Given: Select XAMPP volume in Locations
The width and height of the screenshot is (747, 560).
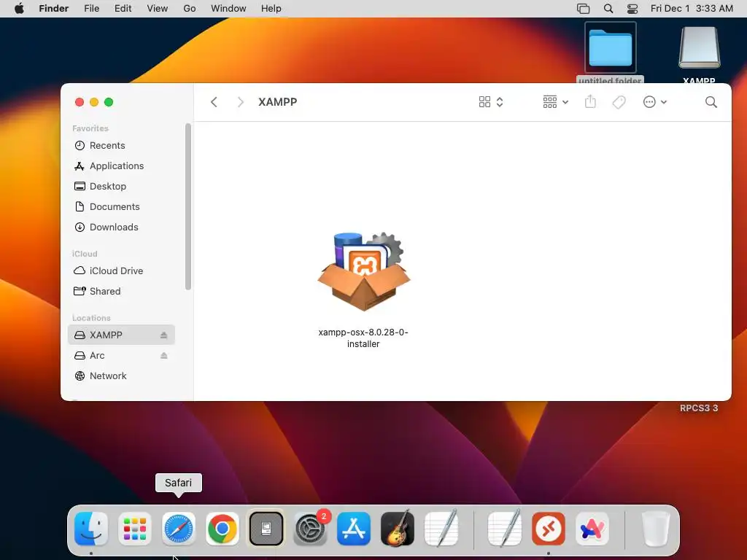Looking at the screenshot, I should pos(122,335).
